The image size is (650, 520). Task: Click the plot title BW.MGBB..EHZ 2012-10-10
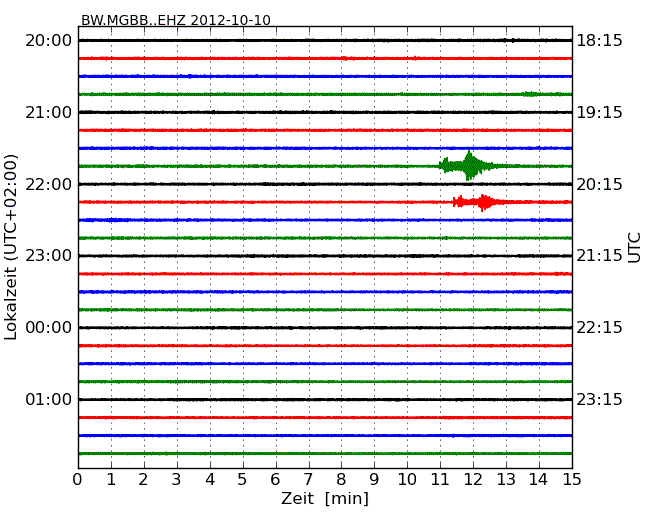[176, 20]
